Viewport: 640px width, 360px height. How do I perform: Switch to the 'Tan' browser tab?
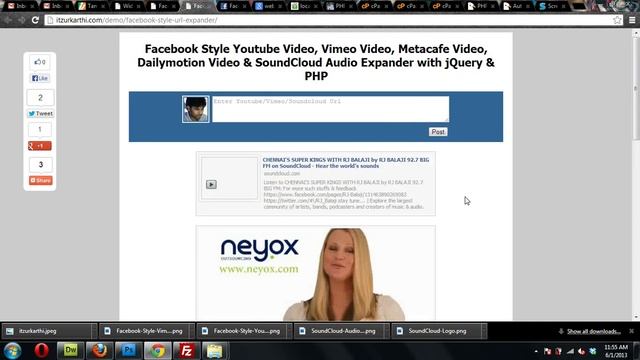[x=92, y=6]
